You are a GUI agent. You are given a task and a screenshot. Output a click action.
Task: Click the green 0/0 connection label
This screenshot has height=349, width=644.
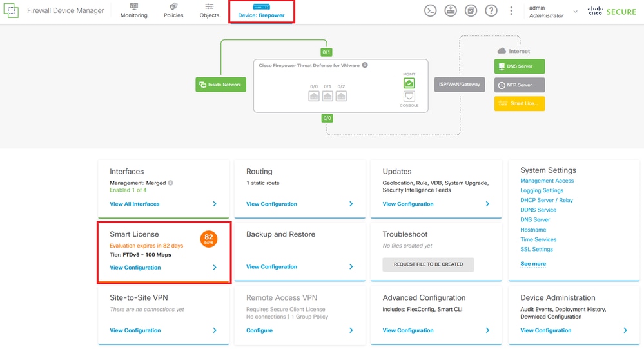(327, 118)
